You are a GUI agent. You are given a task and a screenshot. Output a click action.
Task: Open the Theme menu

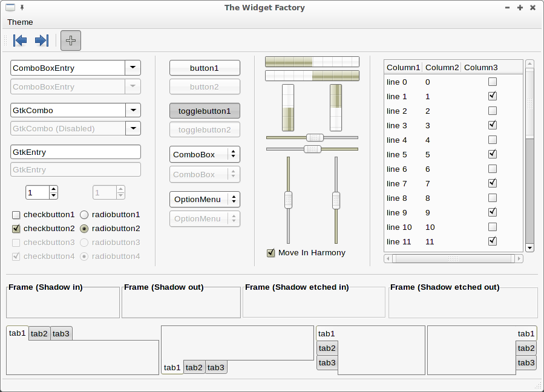tap(20, 22)
